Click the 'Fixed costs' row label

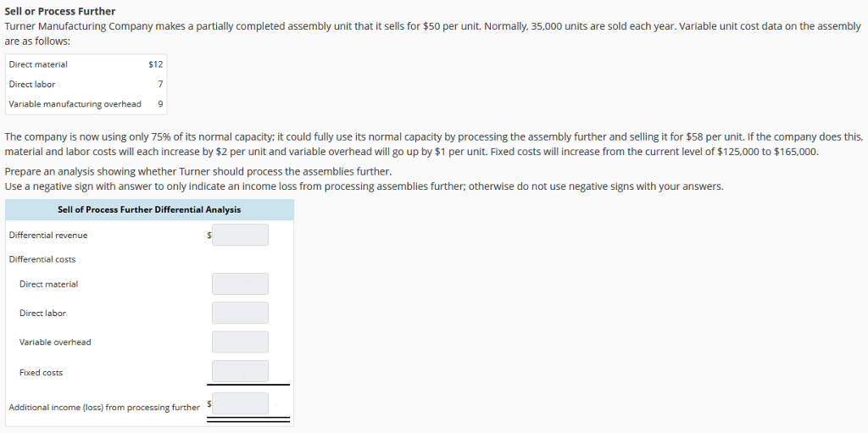[41, 373]
